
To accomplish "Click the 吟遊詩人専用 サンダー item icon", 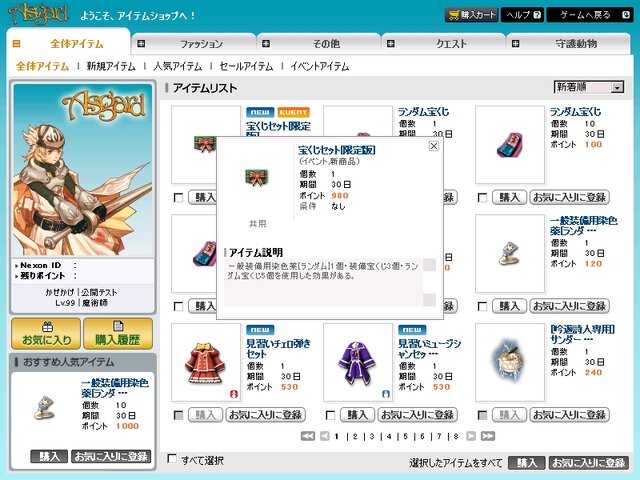I will pos(510,362).
